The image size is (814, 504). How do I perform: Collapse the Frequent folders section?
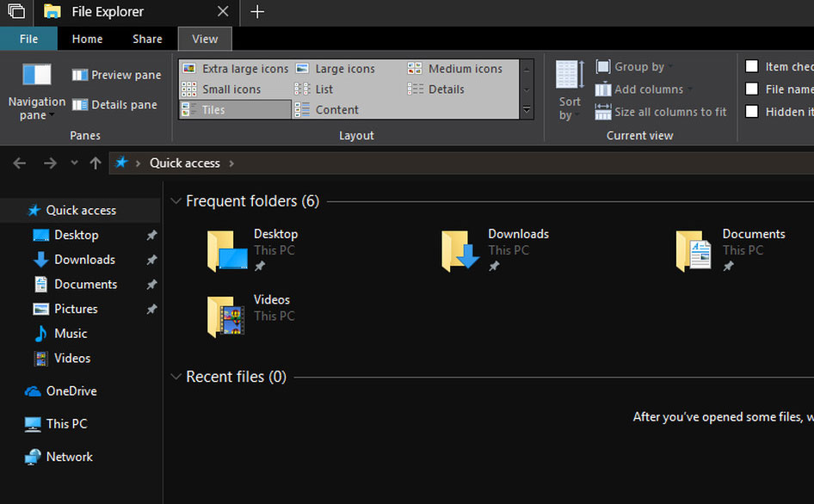(x=176, y=201)
